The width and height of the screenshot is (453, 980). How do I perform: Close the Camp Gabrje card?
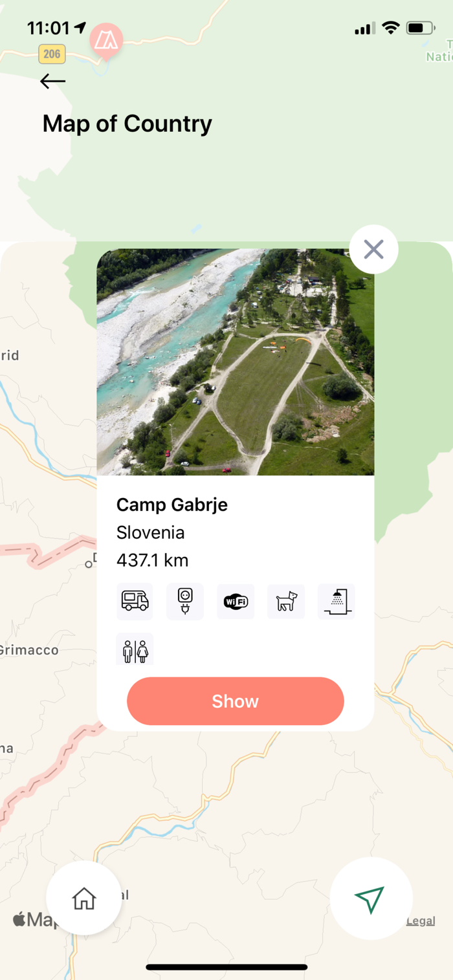[x=373, y=249]
